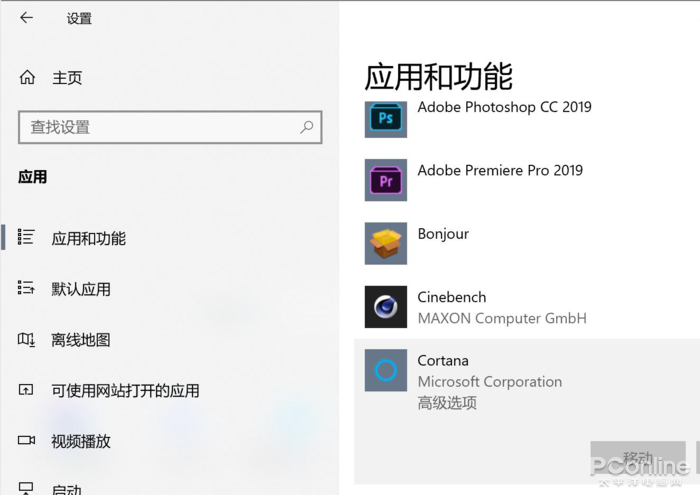
Task: Click the Cortana circle icon
Action: (386, 370)
